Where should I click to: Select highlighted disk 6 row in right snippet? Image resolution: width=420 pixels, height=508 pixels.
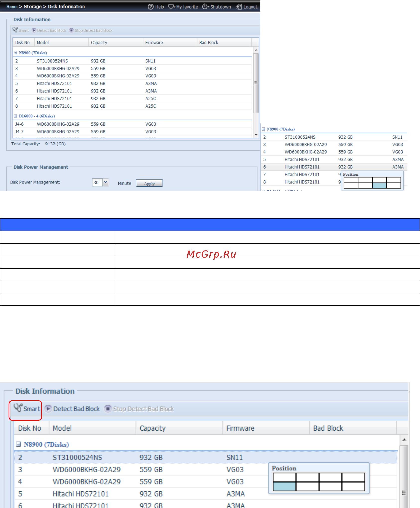334,167
